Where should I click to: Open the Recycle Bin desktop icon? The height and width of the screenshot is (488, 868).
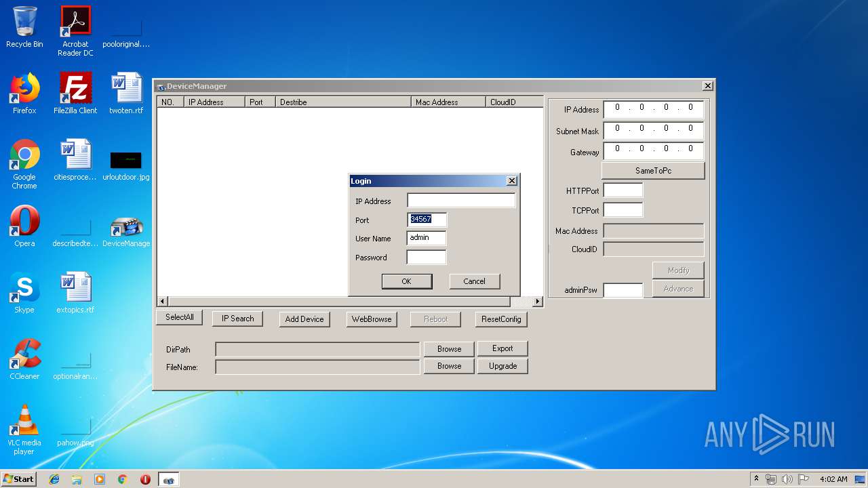pyautogui.click(x=24, y=27)
